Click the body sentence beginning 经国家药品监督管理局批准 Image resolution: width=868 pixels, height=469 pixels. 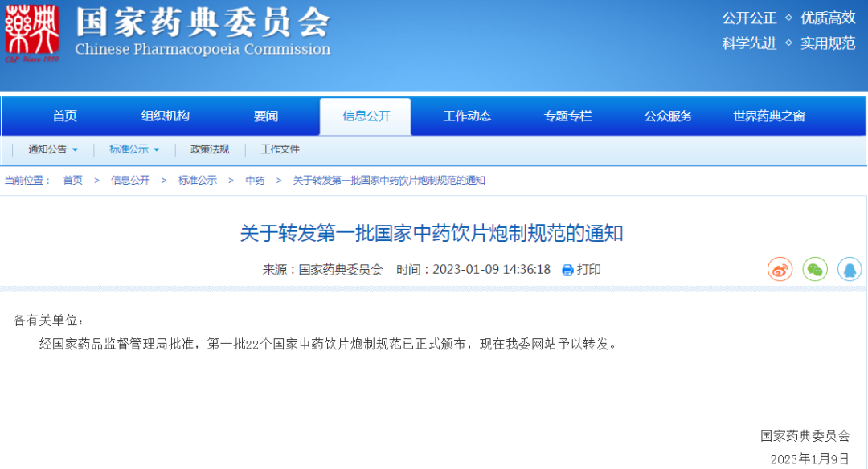(x=329, y=344)
